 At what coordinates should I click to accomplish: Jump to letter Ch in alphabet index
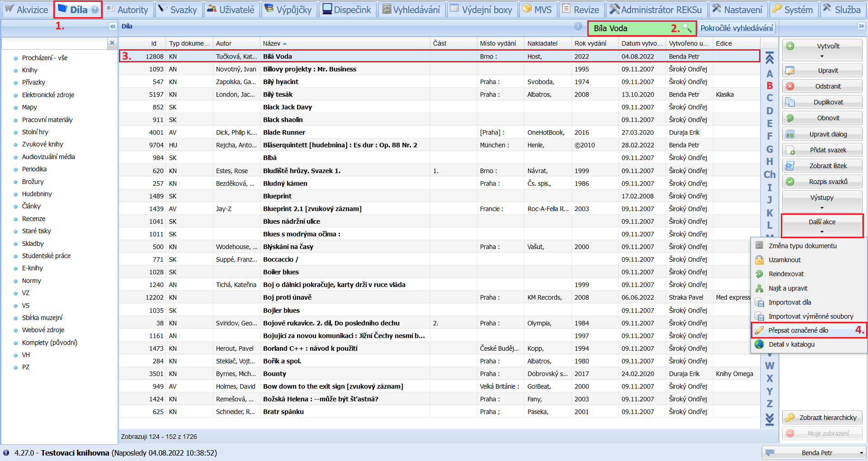click(769, 174)
